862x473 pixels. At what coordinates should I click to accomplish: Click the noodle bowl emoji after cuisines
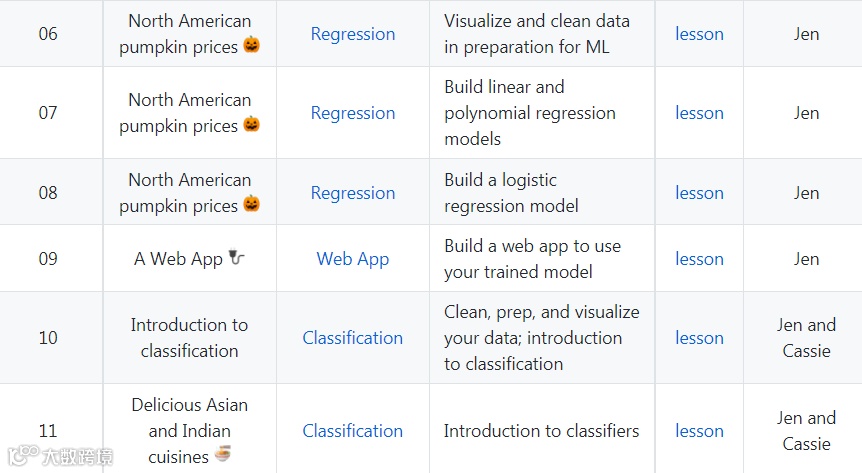coord(223,454)
